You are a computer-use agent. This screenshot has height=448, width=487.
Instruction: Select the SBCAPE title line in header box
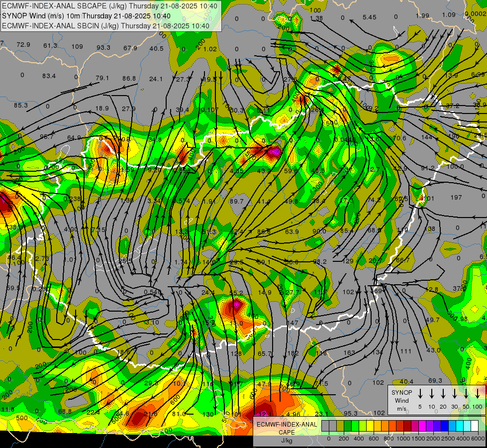click(110, 6)
